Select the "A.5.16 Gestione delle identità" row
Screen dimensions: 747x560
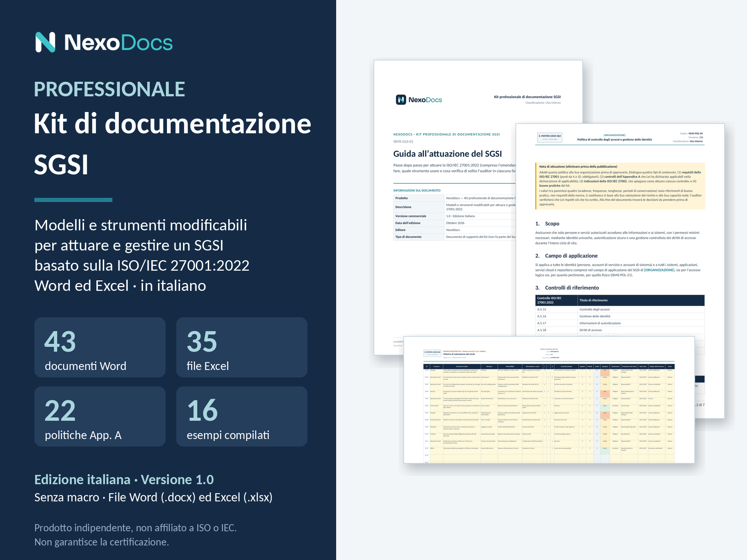(x=620, y=316)
